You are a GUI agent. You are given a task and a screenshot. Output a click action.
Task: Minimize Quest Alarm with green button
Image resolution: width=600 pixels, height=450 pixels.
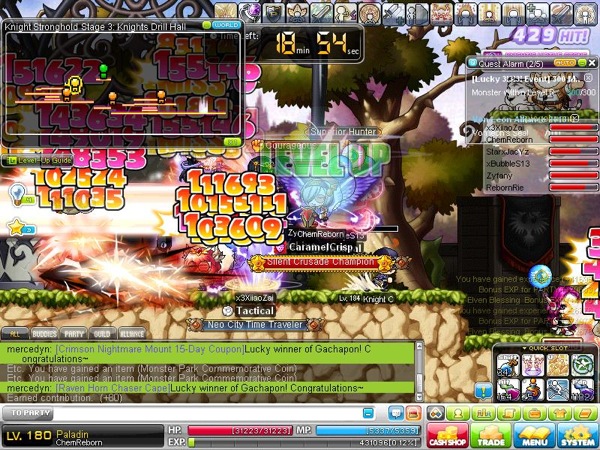(582, 63)
